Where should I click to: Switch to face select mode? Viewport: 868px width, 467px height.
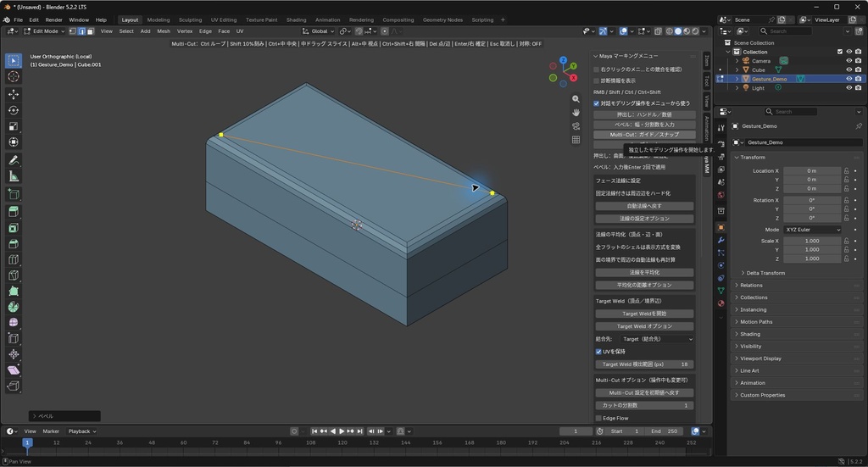point(90,31)
